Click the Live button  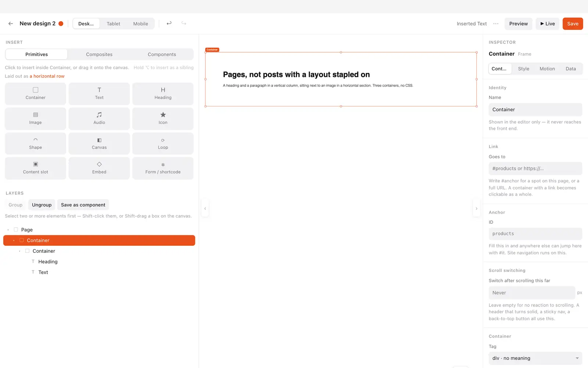tap(548, 24)
